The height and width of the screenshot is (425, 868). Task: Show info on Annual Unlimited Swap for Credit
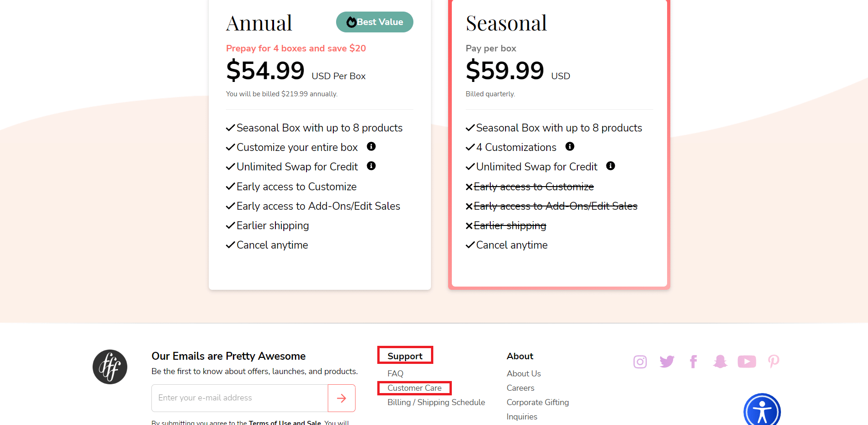(x=371, y=166)
